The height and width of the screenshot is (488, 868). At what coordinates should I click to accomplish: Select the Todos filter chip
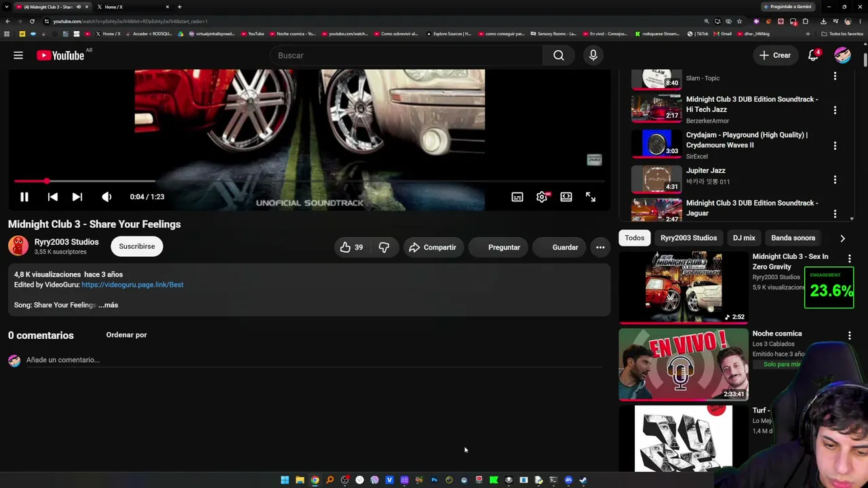click(635, 238)
